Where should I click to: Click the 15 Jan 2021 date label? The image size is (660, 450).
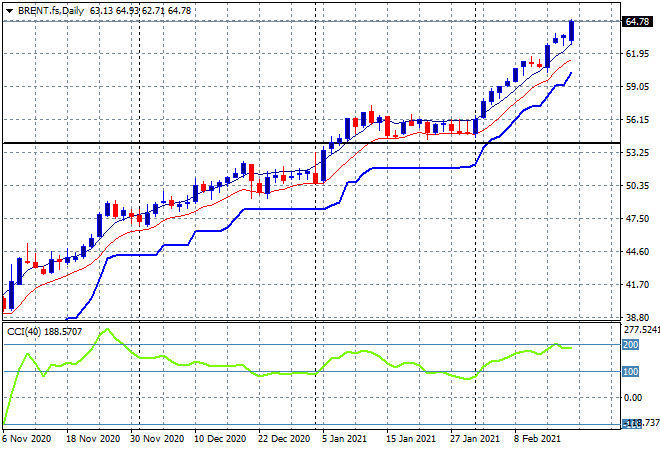coord(411,439)
